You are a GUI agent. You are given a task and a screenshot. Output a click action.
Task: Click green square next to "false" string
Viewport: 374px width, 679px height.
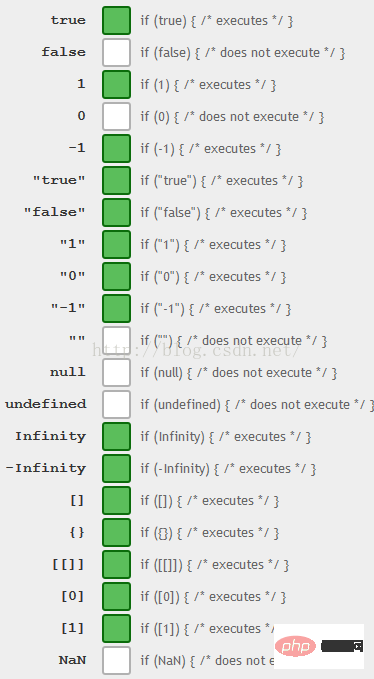point(116,213)
